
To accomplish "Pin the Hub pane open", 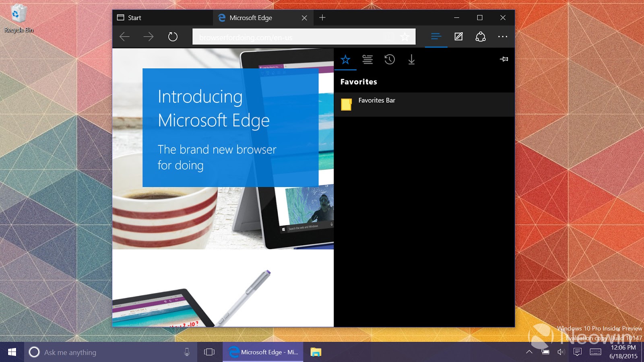I will click(504, 59).
